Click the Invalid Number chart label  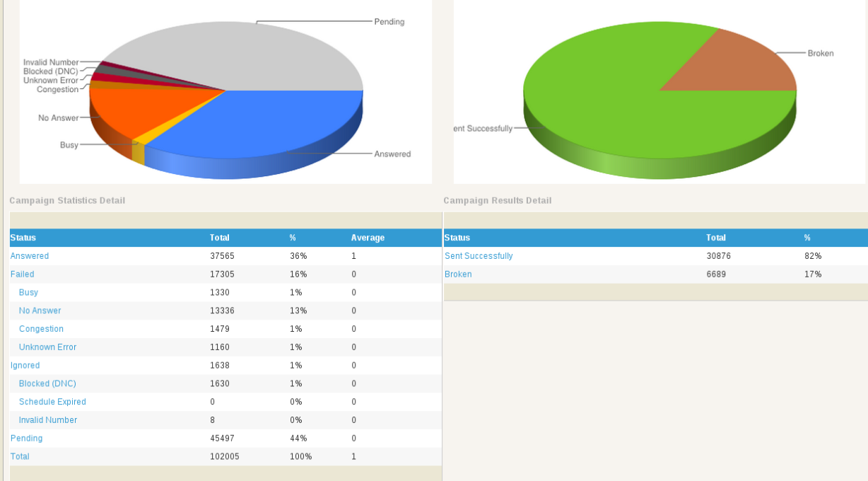coord(51,62)
